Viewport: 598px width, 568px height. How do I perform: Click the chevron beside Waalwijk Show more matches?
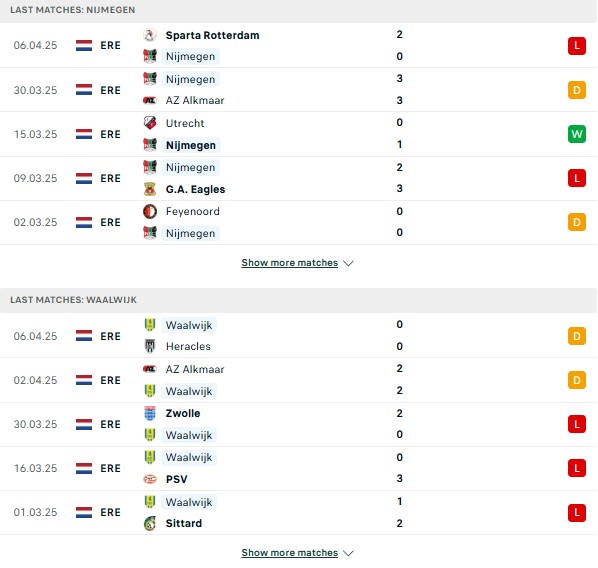[x=348, y=553]
